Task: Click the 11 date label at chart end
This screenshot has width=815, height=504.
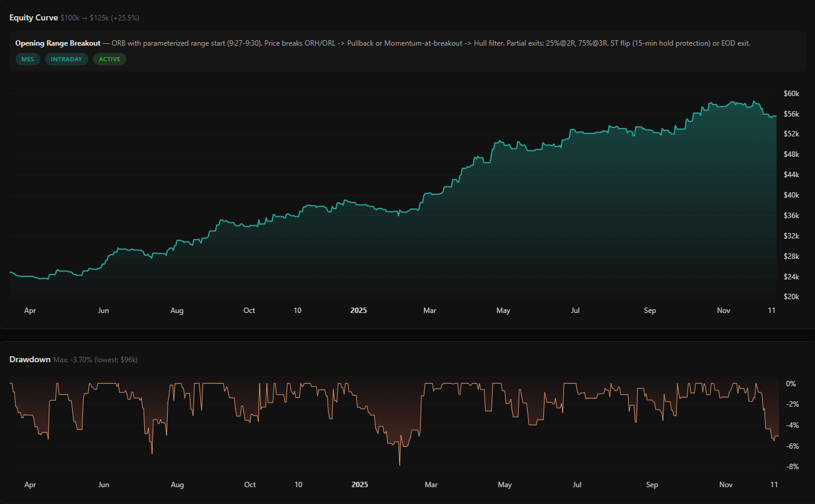Action: click(771, 311)
